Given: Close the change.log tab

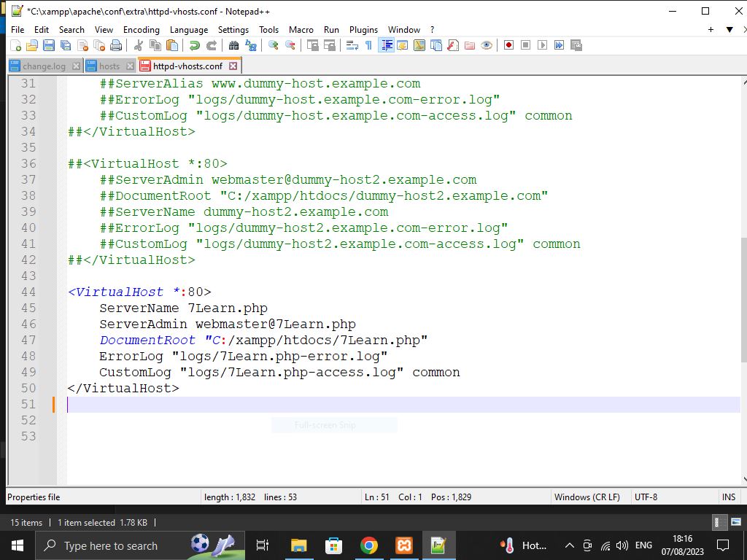Looking at the screenshot, I should [76, 66].
